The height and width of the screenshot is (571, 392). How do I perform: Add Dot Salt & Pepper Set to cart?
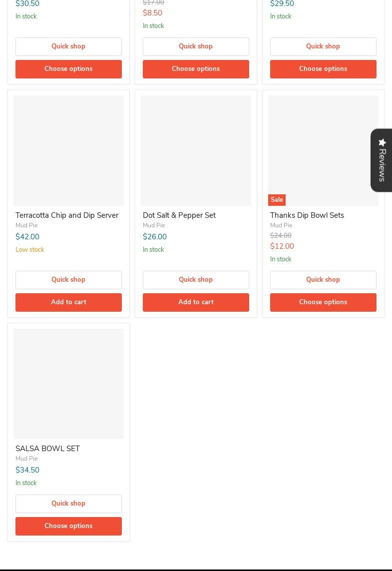tap(196, 302)
